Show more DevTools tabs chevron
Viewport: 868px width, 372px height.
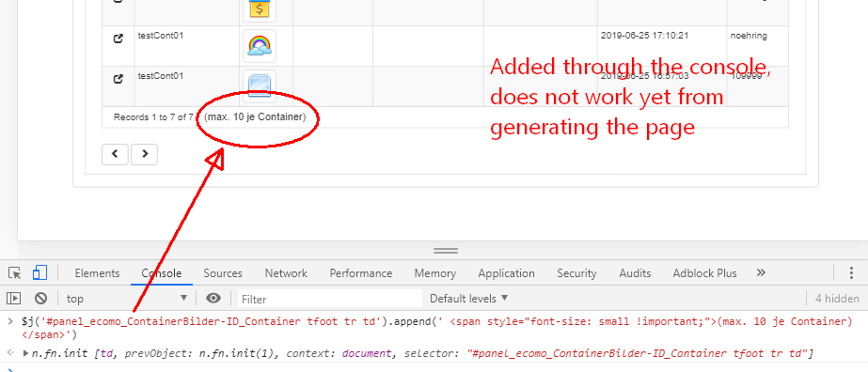[x=761, y=273]
